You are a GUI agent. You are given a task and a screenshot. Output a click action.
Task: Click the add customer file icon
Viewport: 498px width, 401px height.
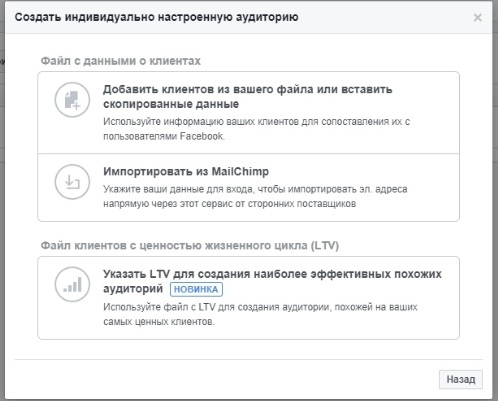click(72, 100)
